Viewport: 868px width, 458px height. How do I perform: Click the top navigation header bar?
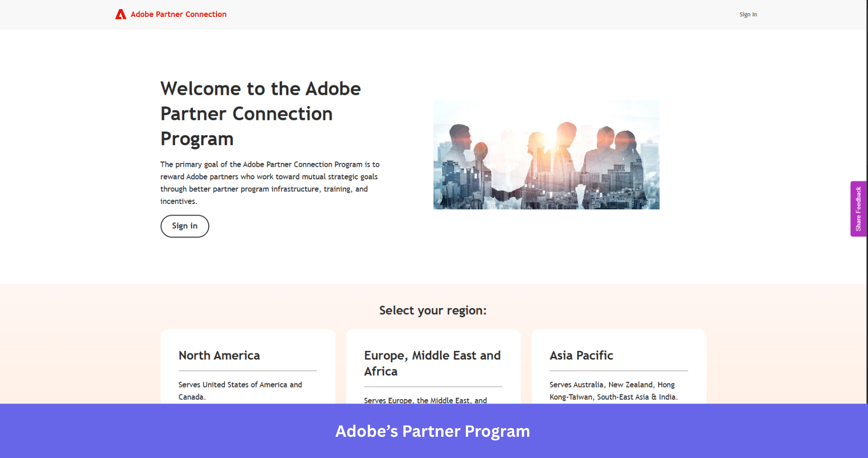tap(434, 14)
